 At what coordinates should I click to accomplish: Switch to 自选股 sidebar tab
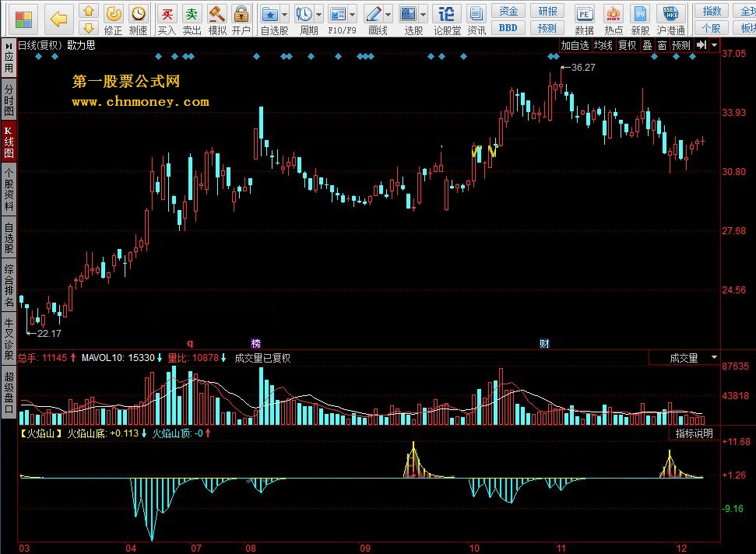pyautogui.click(x=9, y=237)
